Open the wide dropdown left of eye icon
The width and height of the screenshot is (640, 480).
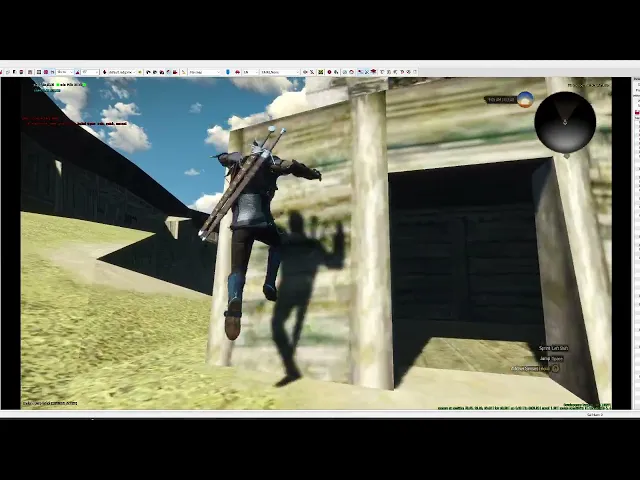[280, 72]
